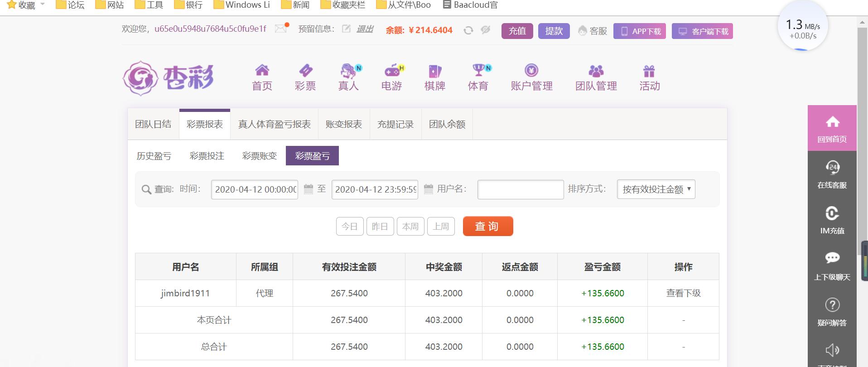Viewport: 868px width, 367px height.
Task: Open 账户管理 account management
Action: 532,77
